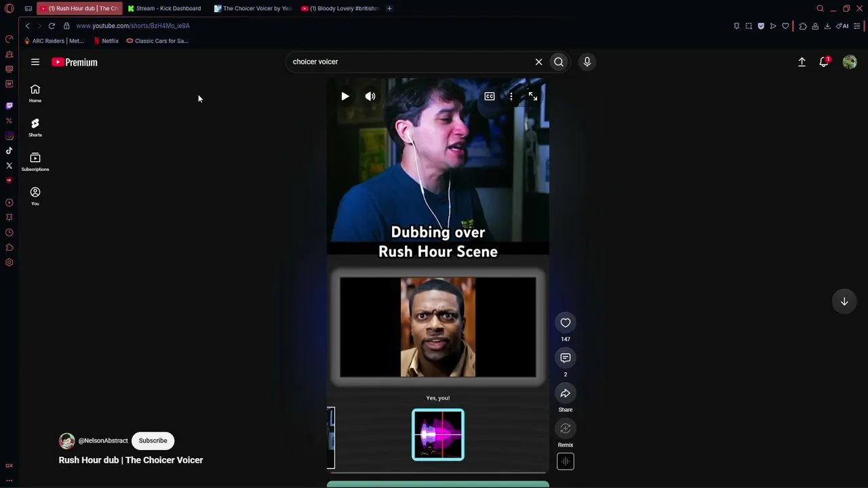This screenshot has width=868, height=488.
Task: Take a snapshot with toolbar icon
Action: coord(749,26)
